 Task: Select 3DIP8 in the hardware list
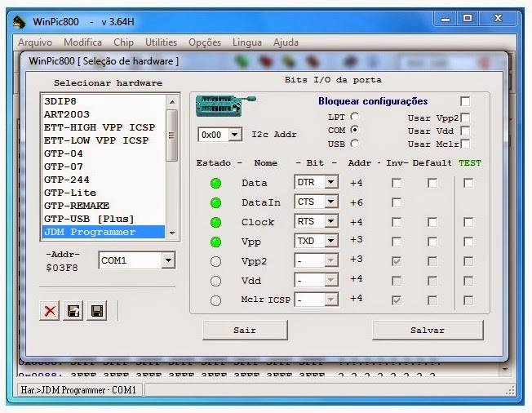pyautogui.click(x=104, y=101)
